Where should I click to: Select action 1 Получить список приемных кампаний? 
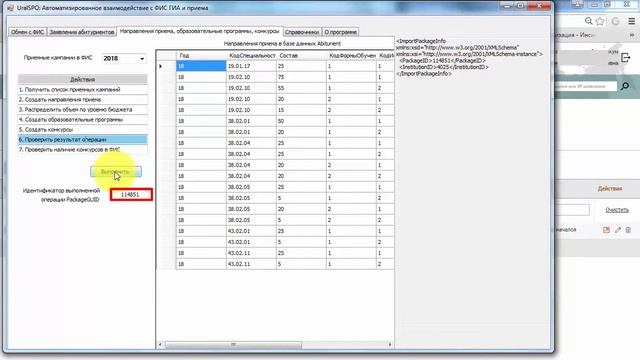coord(82,89)
